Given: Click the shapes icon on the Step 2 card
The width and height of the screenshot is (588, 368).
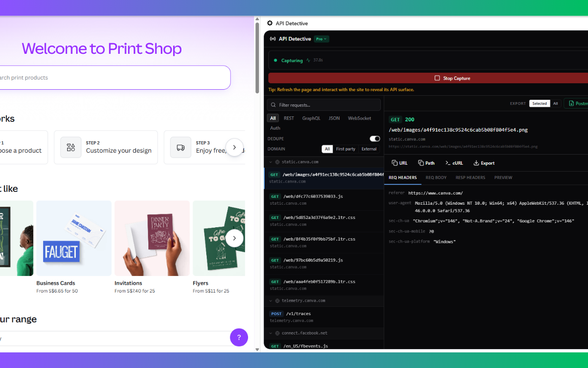Looking at the screenshot, I should 71,147.
